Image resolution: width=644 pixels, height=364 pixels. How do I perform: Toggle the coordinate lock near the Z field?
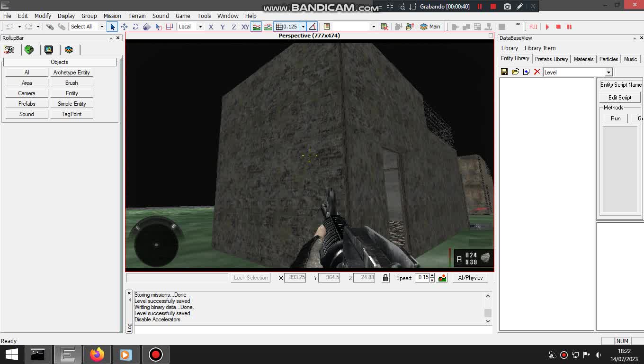[x=385, y=278]
